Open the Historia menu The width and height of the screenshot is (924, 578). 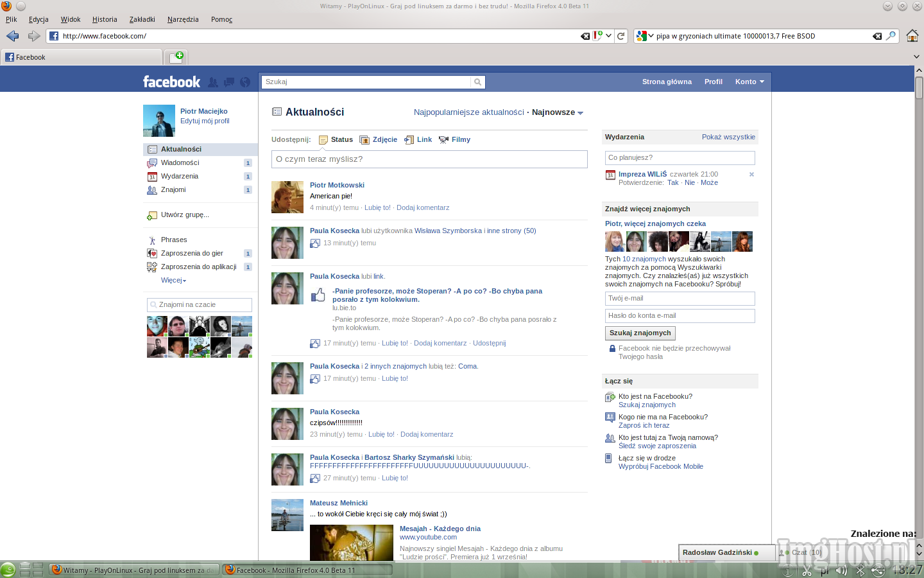[105, 19]
